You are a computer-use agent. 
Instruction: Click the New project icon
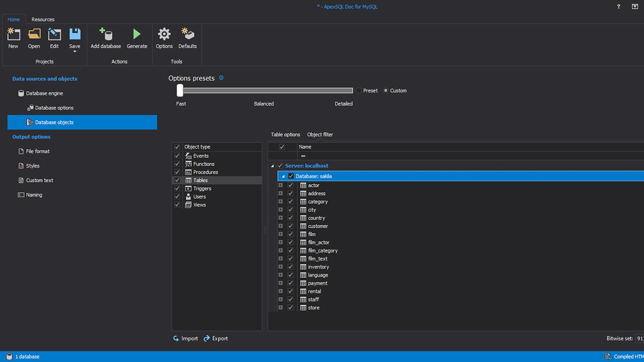[x=13, y=34]
